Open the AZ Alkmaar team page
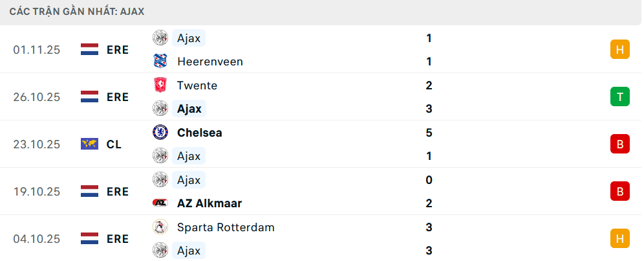 (209, 203)
